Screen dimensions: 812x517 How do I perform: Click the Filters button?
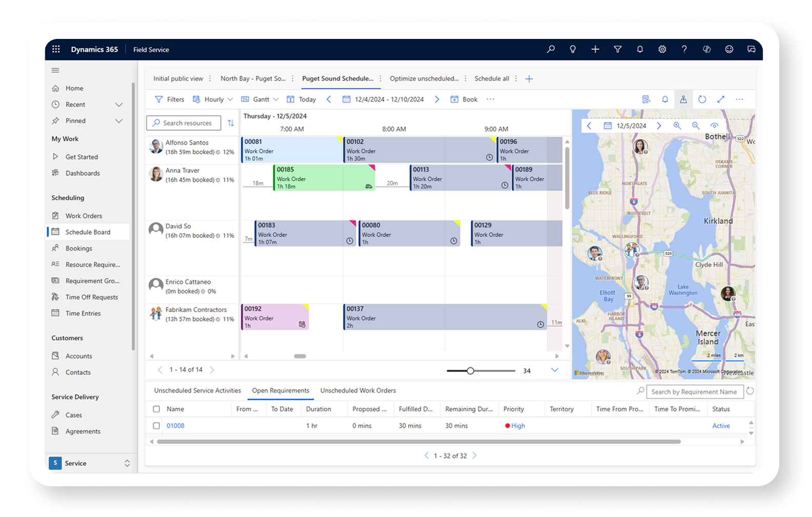(x=170, y=99)
